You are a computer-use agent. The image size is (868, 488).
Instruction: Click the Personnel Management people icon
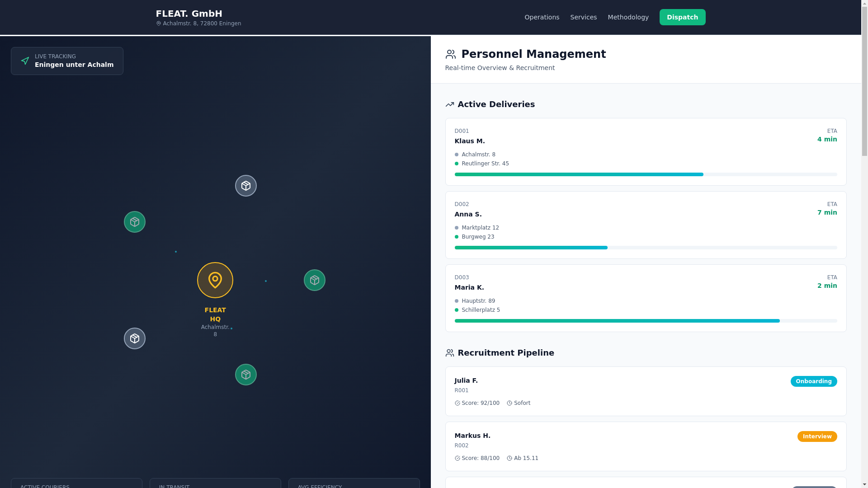coord(451,54)
